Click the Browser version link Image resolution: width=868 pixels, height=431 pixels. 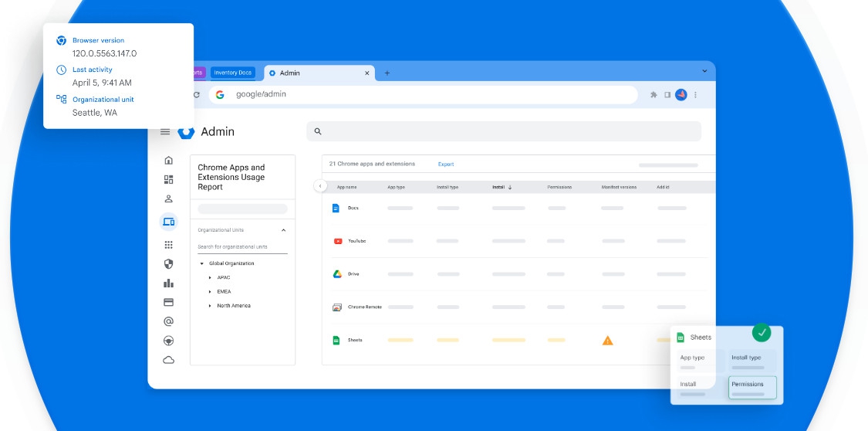(99, 40)
